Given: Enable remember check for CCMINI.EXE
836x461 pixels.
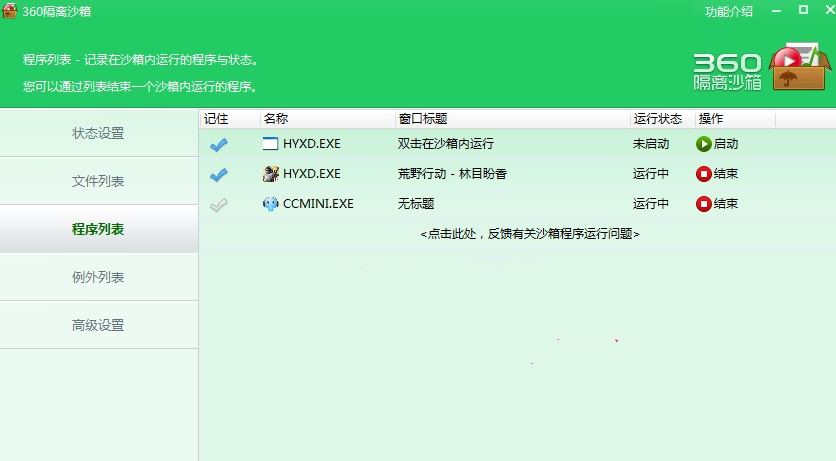Looking at the screenshot, I should pyautogui.click(x=219, y=204).
